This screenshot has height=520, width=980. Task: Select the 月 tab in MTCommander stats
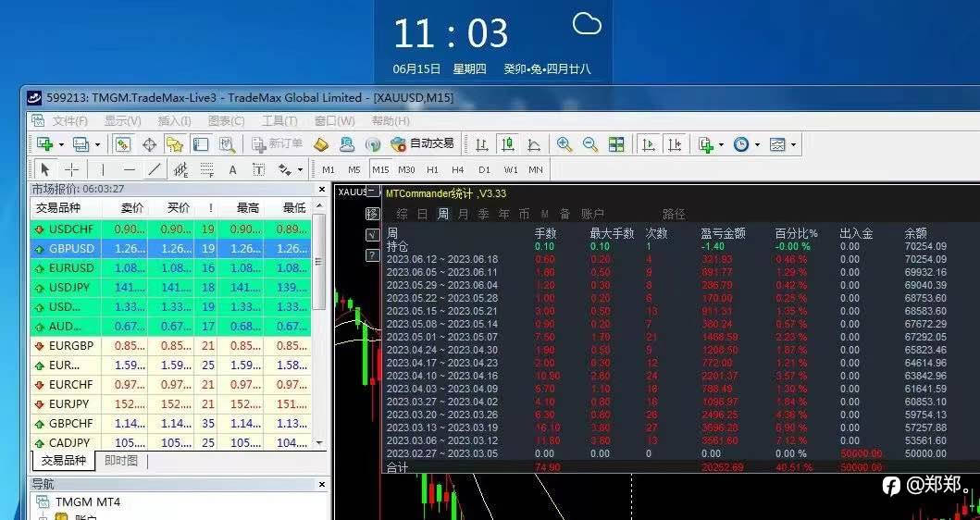463,214
